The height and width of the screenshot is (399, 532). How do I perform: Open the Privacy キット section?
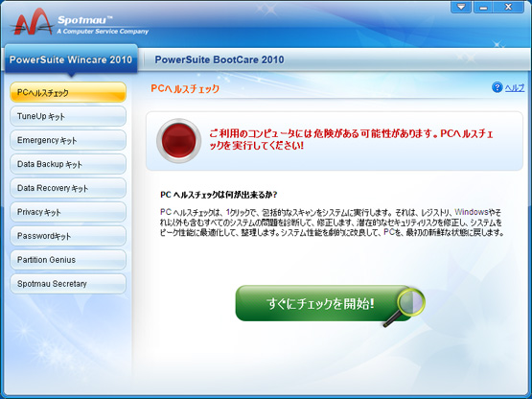(68, 212)
